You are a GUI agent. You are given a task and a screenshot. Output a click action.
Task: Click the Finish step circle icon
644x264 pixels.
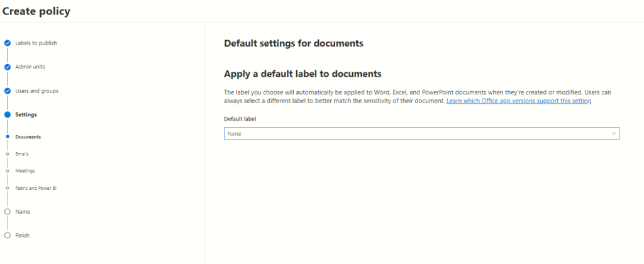click(x=8, y=236)
